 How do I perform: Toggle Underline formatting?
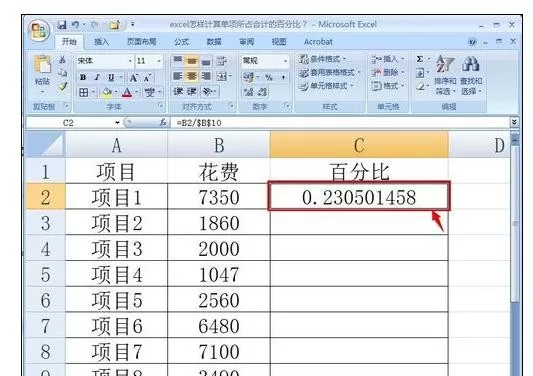[x=111, y=78]
